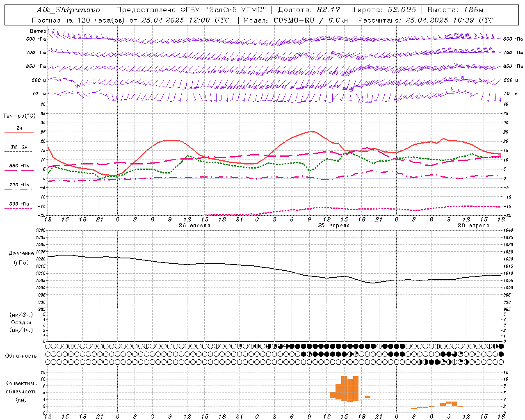Click the Модель COSMO-RU / 6.6км label
The width and height of the screenshot is (525, 420).
point(296,20)
